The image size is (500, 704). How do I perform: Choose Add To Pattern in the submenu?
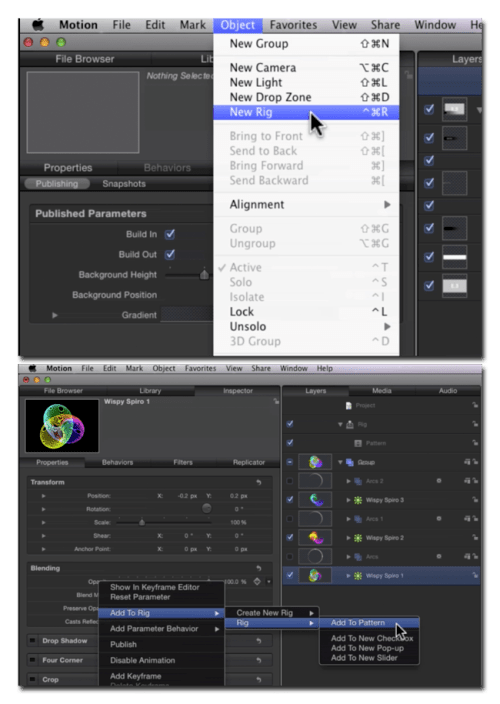tap(369, 623)
